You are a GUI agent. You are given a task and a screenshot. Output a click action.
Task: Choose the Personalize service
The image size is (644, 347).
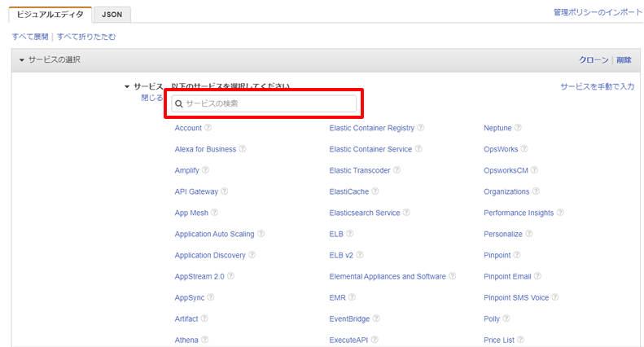point(503,234)
